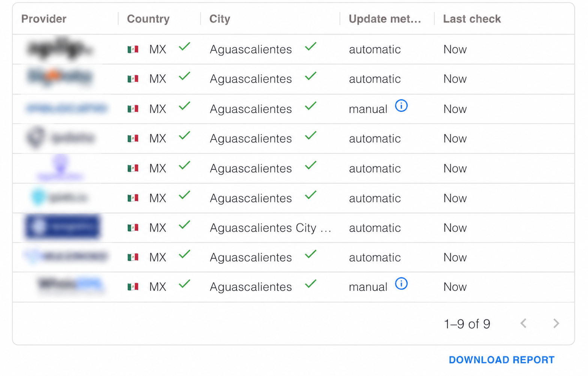Sort by the City column header
The width and height of the screenshot is (588, 376).
coord(220,19)
